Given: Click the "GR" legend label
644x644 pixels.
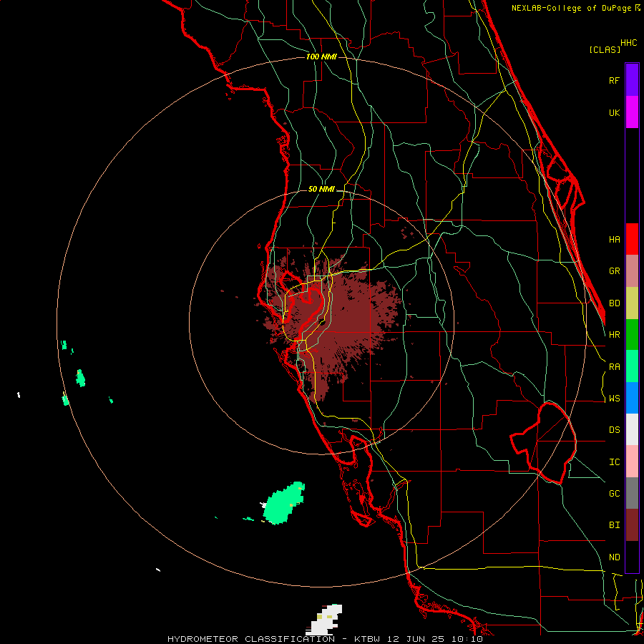Looking at the screenshot, I should click(x=614, y=271).
